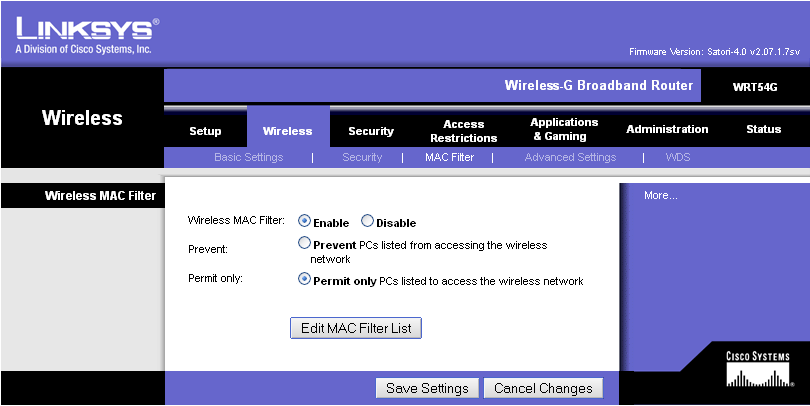The height and width of the screenshot is (406, 810).
Task: Open the More... help link
Action: coord(661,196)
